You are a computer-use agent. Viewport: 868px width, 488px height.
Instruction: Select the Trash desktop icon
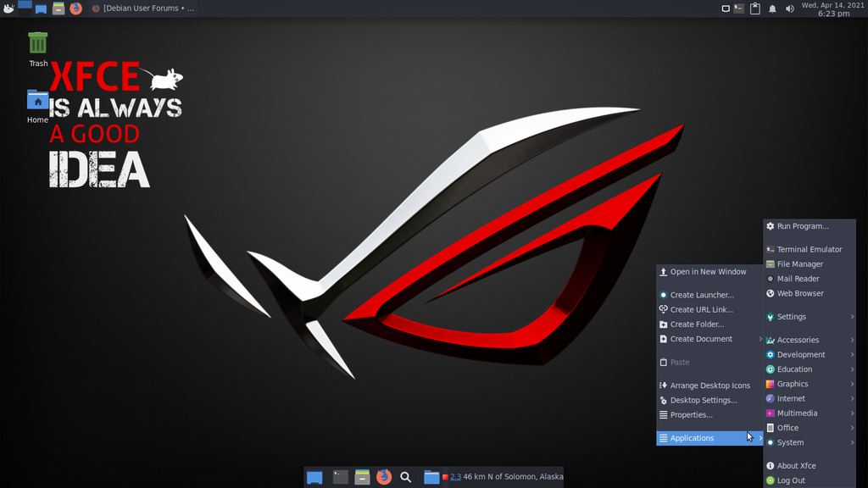click(37, 49)
